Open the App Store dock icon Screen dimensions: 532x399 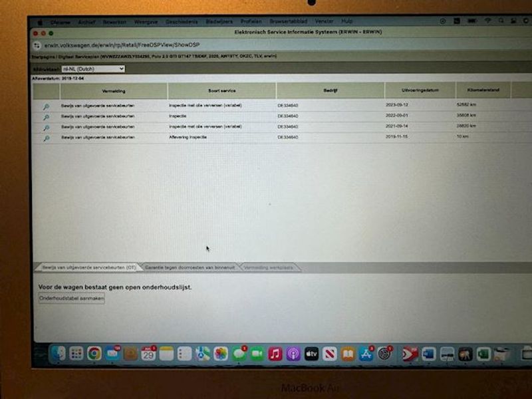point(366,354)
